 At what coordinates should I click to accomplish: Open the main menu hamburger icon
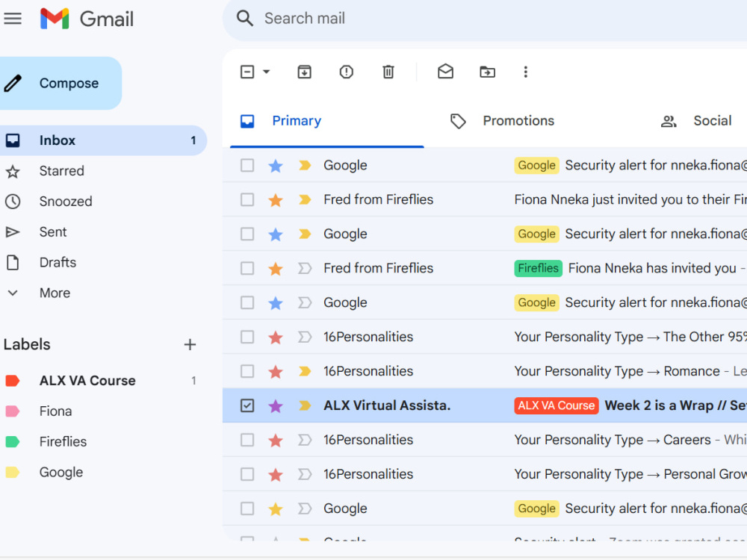(x=13, y=19)
